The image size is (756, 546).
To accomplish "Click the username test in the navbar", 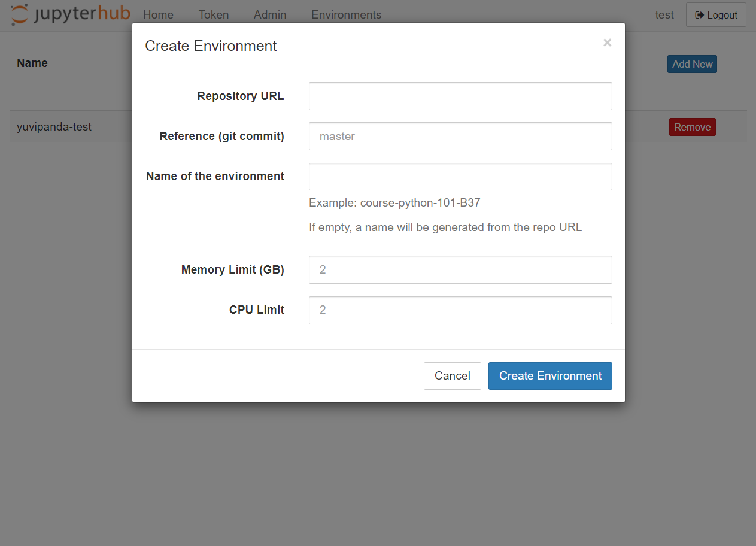I will [x=664, y=14].
